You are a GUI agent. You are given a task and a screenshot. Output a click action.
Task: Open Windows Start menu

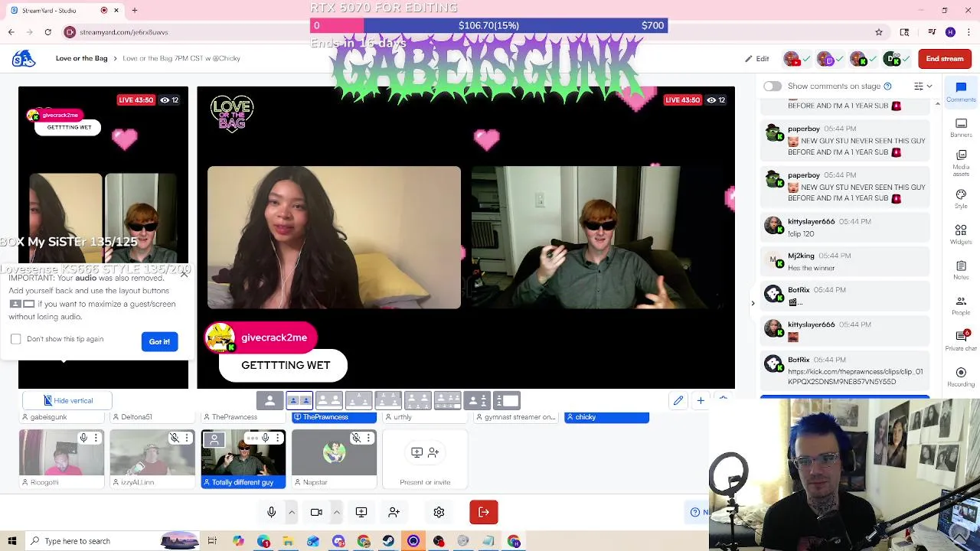pyautogui.click(x=11, y=541)
